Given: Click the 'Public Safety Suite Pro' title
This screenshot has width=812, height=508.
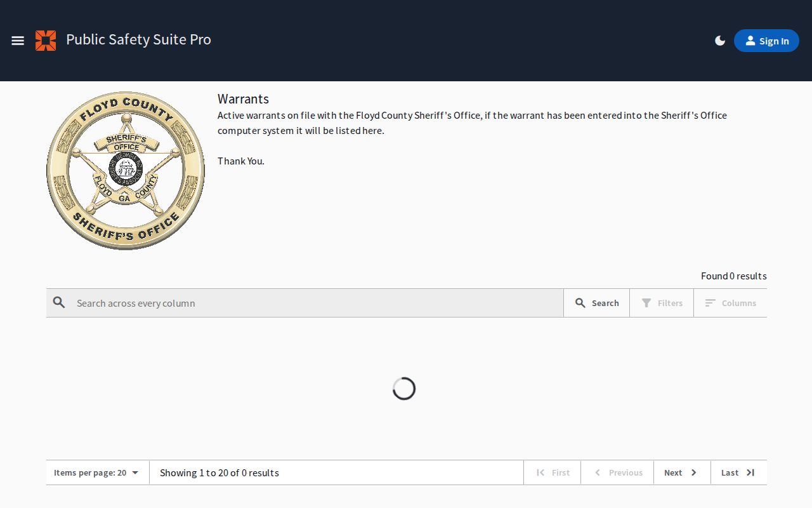Looking at the screenshot, I should pyautogui.click(x=138, y=39).
